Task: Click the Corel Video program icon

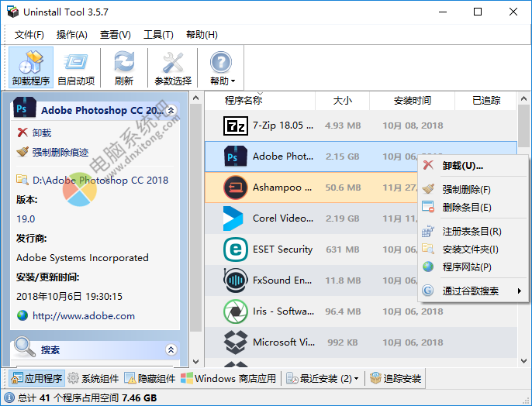Action: (233, 218)
